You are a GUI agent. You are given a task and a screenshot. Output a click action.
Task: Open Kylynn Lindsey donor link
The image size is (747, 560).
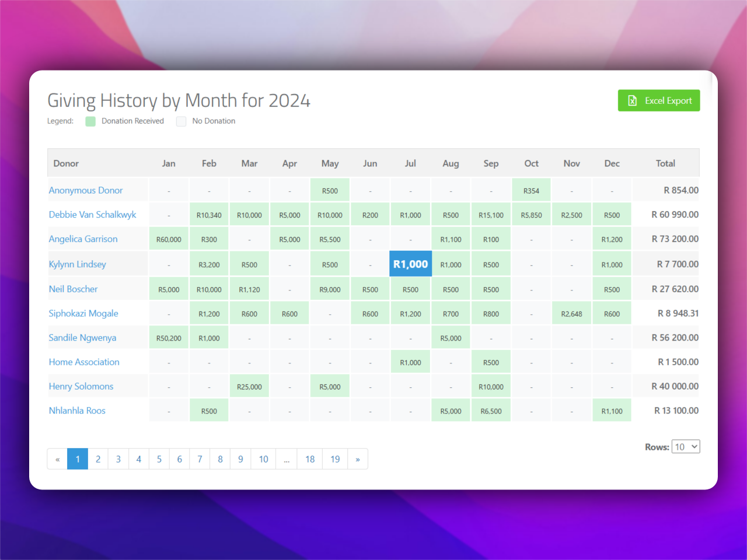(78, 264)
